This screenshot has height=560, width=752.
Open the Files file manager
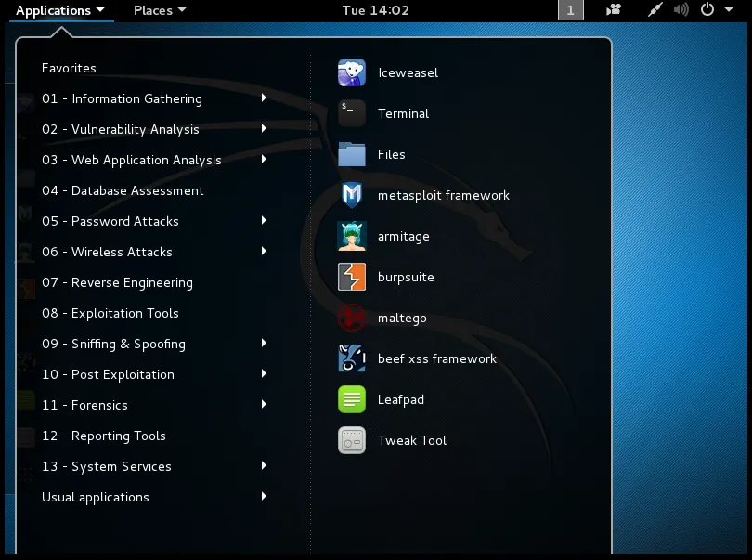coord(392,154)
